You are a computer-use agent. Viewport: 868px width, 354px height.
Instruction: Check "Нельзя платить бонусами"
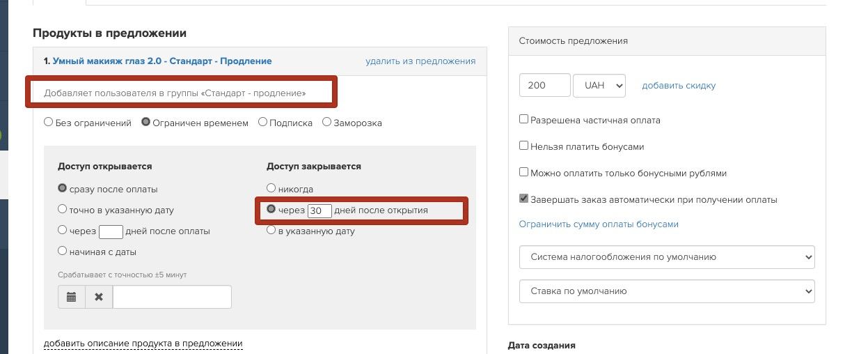[x=523, y=146]
